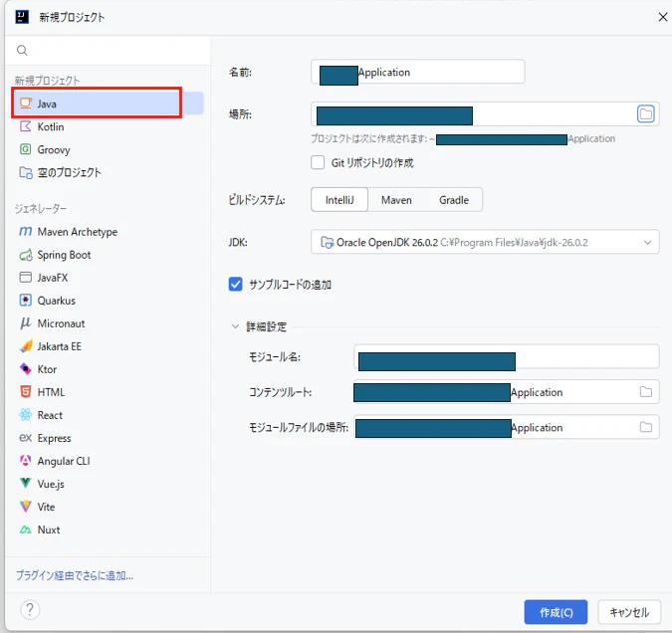Enable Git リポジトリの作成 checkbox
672x633 pixels.
318,162
